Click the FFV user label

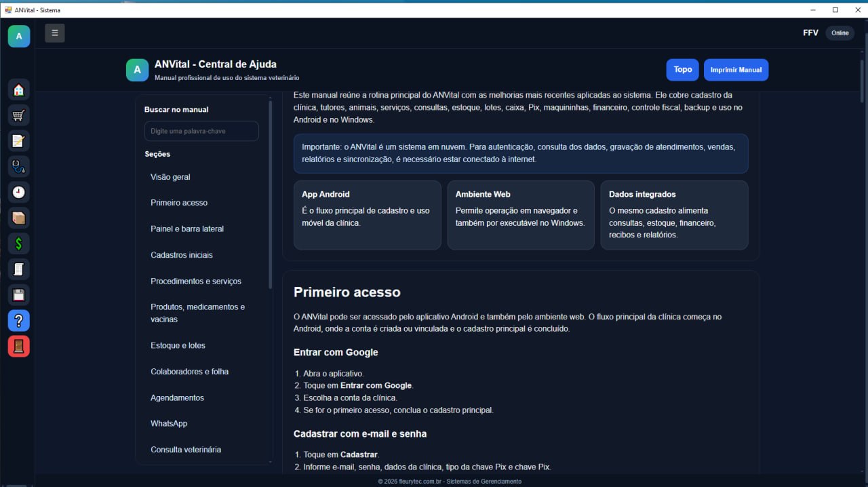[810, 33]
